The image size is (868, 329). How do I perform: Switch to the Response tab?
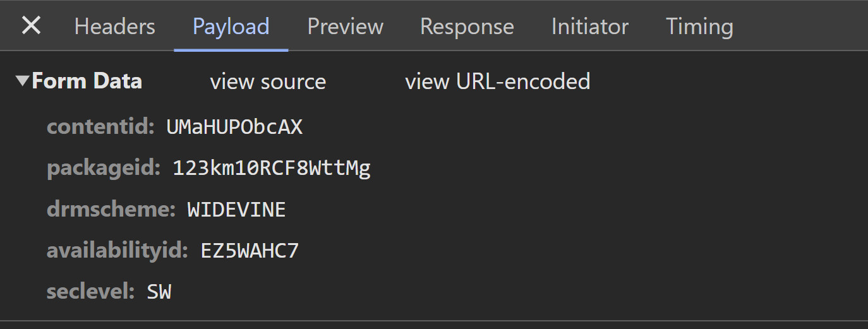click(467, 27)
